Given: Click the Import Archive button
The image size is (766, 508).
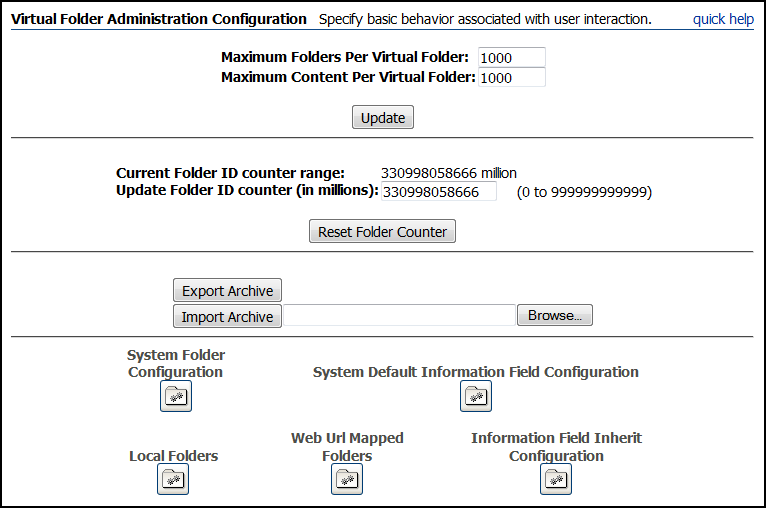Looking at the screenshot, I should point(227,316).
